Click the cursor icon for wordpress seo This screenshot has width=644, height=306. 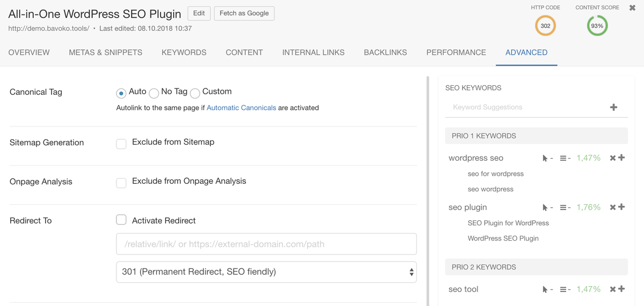545,158
